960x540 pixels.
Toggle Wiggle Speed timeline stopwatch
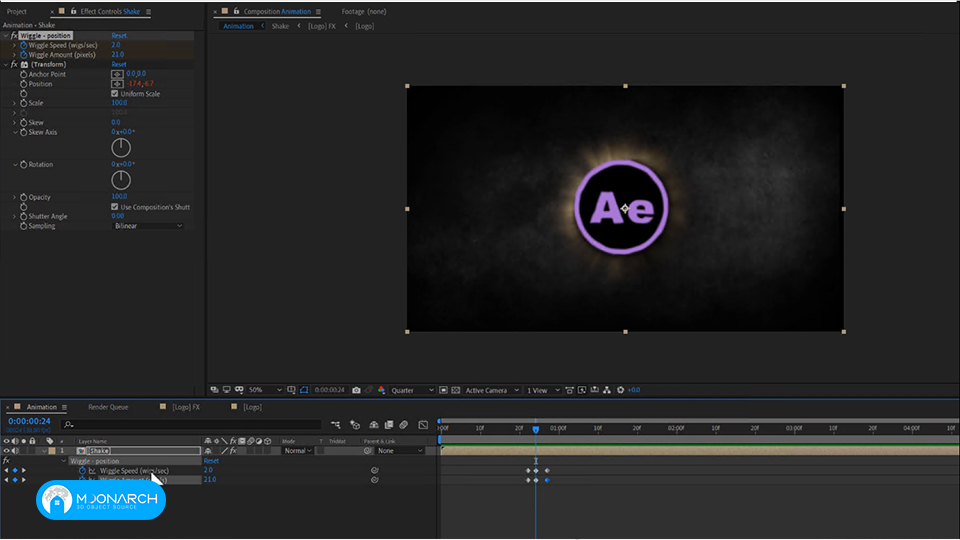point(82,471)
